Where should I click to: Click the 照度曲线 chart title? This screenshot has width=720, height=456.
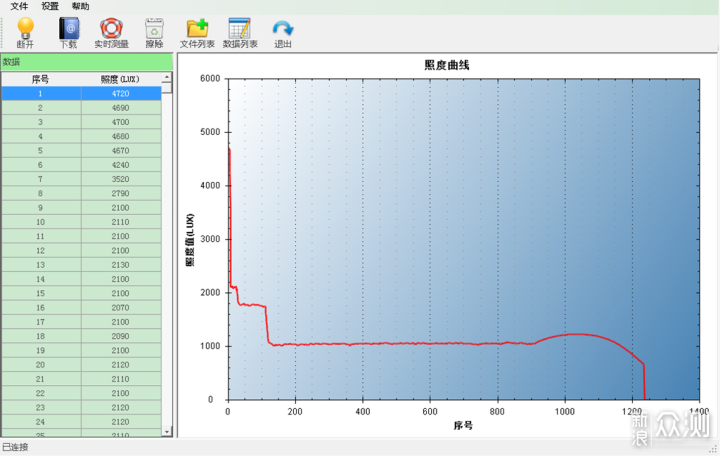(x=446, y=65)
